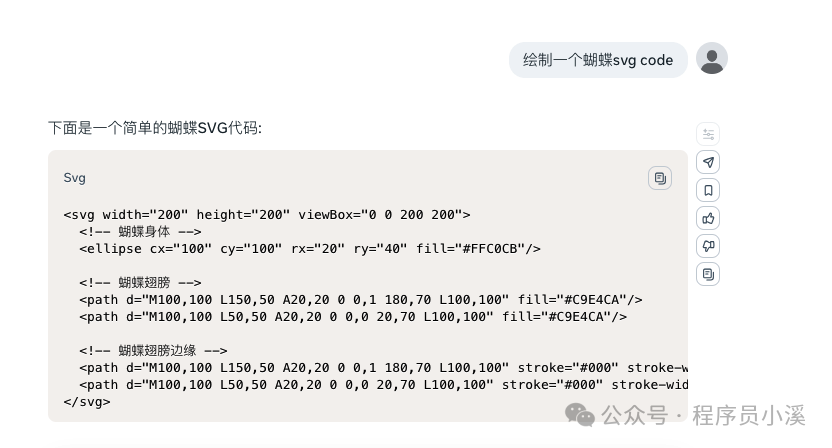Click the "Svg" language label
Screen dimensions: 832x448
[x=75, y=178]
